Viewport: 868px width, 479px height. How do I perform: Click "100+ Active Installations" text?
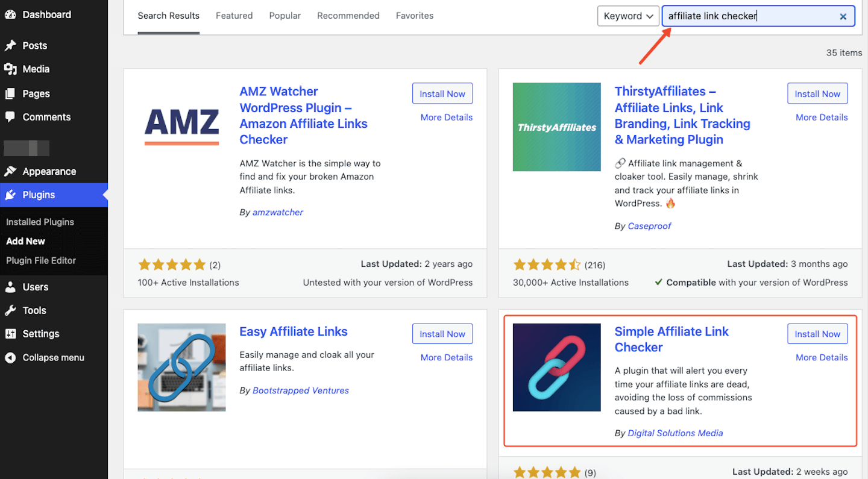pyautogui.click(x=189, y=283)
